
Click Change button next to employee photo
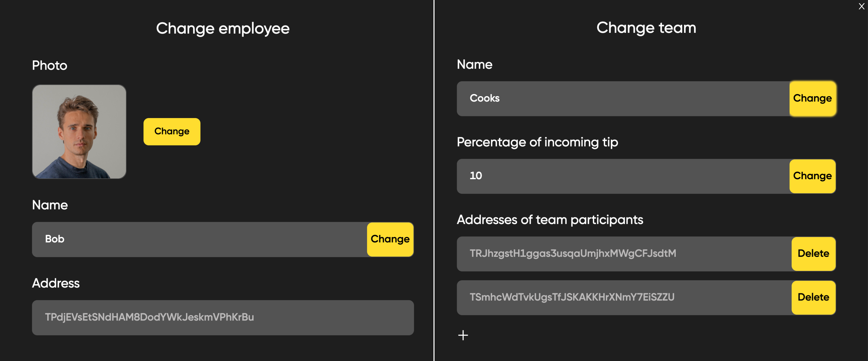[x=171, y=131]
